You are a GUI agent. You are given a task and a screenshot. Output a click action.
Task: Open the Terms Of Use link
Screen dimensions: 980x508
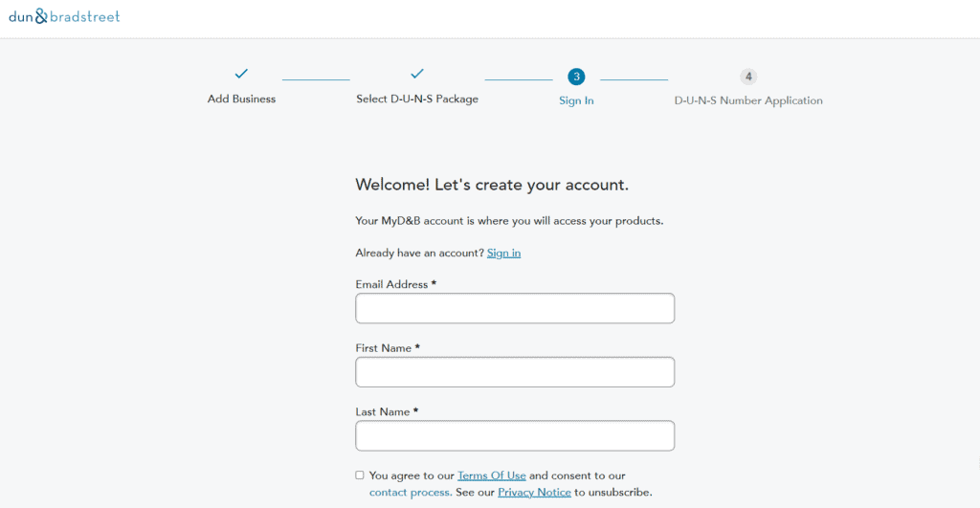tap(491, 475)
